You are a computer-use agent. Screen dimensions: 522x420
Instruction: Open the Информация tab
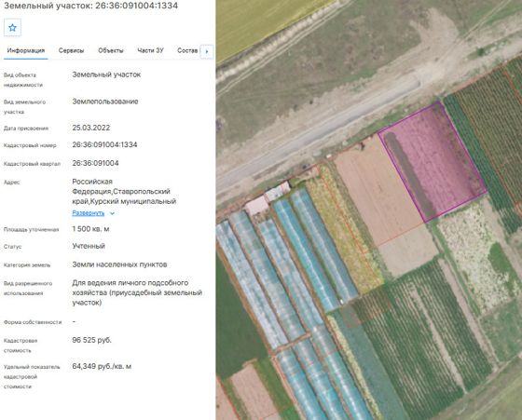(x=26, y=50)
